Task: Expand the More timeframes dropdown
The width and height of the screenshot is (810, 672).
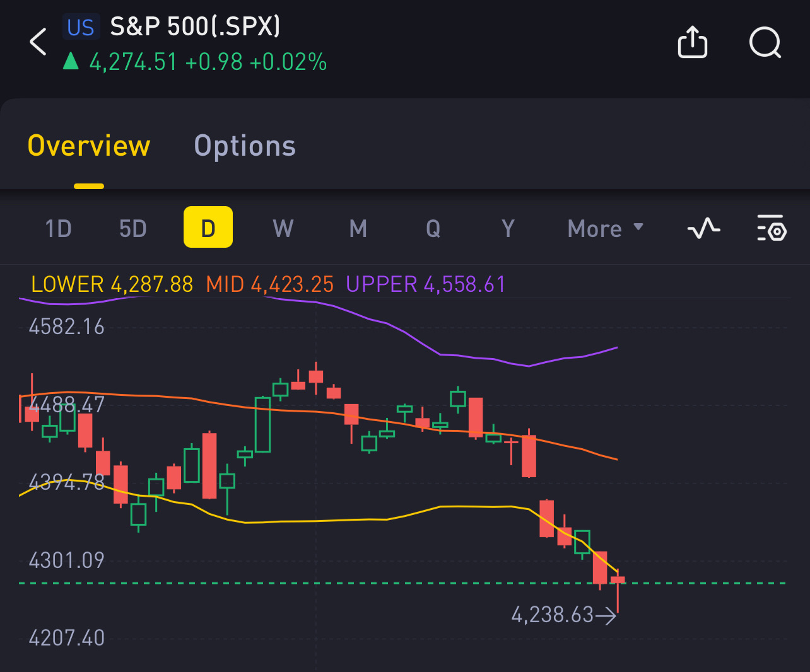Action: coord(606,228)
